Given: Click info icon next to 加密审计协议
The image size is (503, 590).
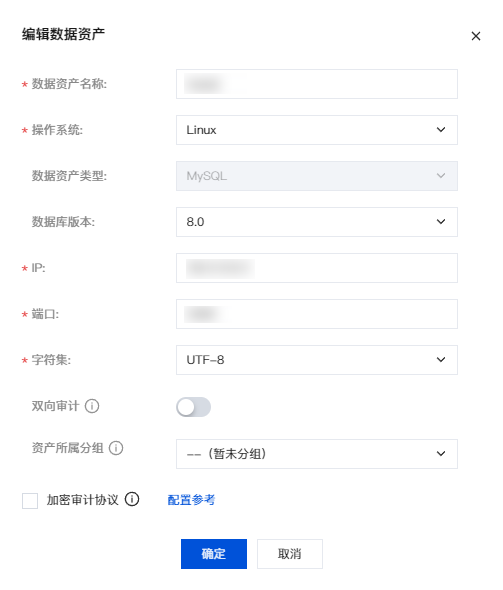Looking at the screenshot, I should tap(132, 499).
